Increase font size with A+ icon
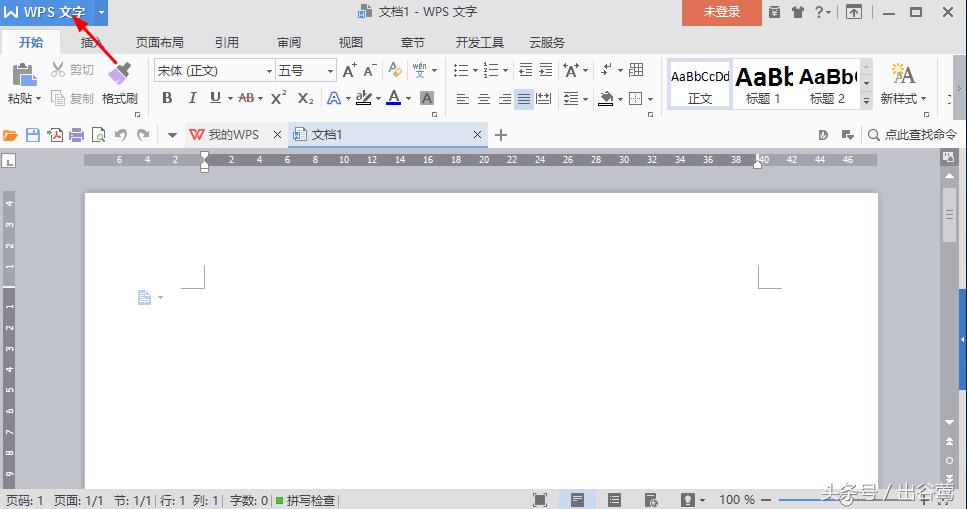Viewport: 967px width, 509px height. (350, 70)
